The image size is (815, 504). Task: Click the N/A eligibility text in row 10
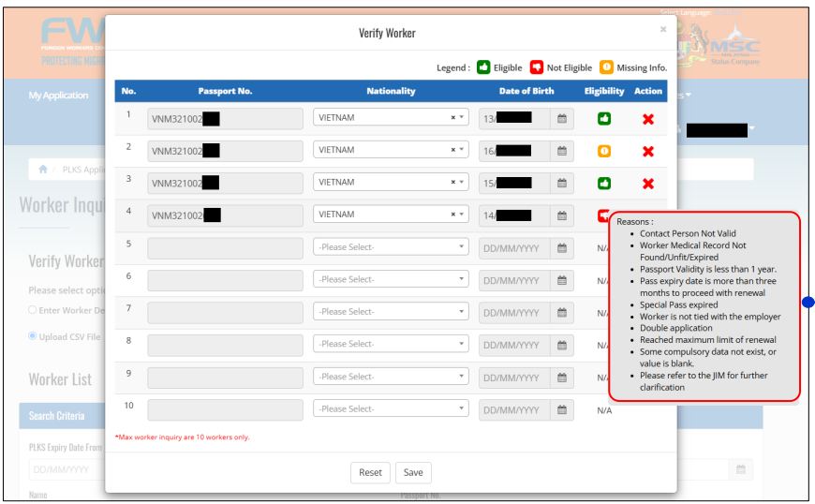(604, 410)
